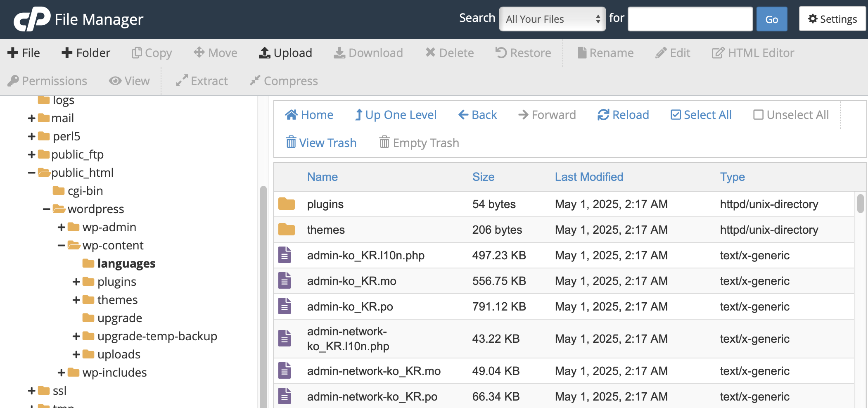Create a new folder with the Folder button
This screenshot has width=868, height=408.
[x=85, y=53]
